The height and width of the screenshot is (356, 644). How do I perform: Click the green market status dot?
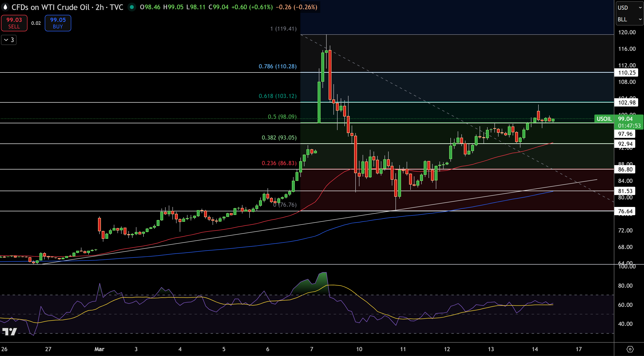tap(132, 7)
